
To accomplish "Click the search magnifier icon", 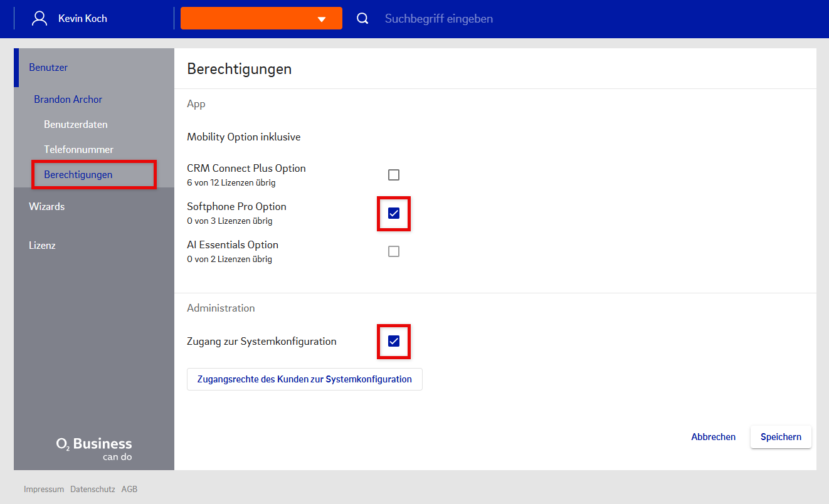I will (x=362, y=18).
